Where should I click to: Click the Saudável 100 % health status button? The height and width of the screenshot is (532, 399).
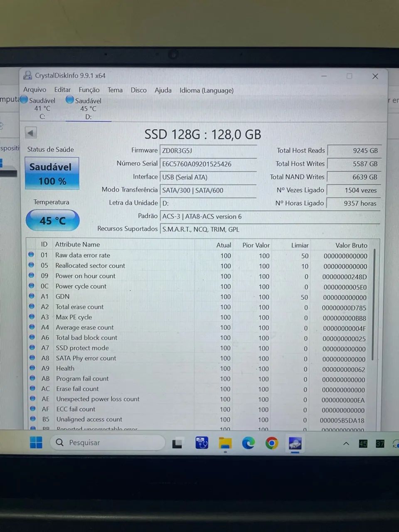tap(52, 173)
